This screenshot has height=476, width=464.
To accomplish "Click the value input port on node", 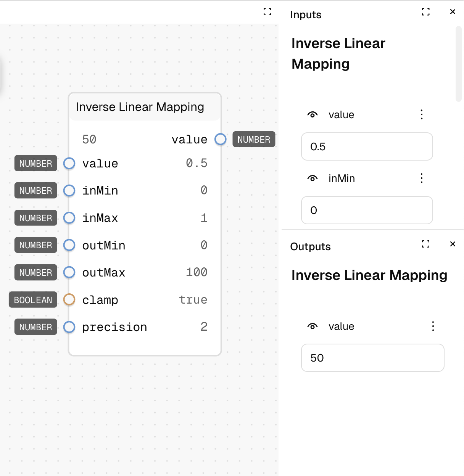I will [x=69, y=163].
